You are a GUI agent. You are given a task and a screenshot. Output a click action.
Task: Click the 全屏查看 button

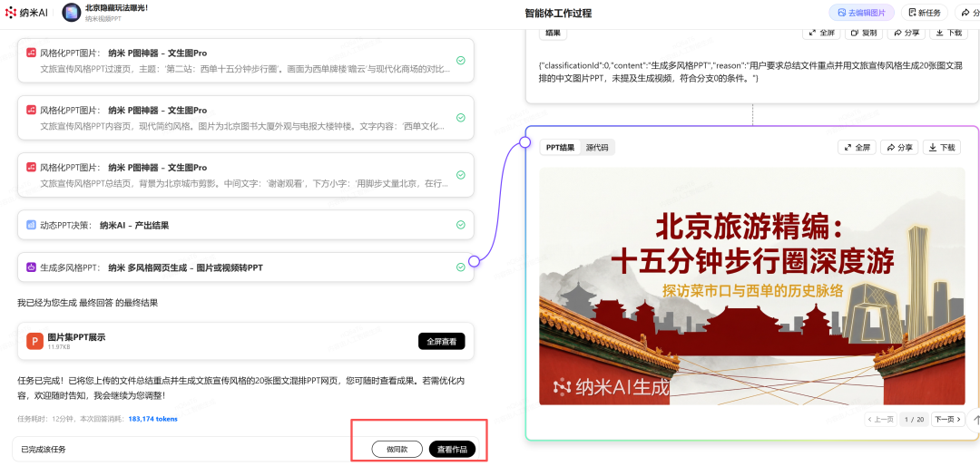pos(441,341)
